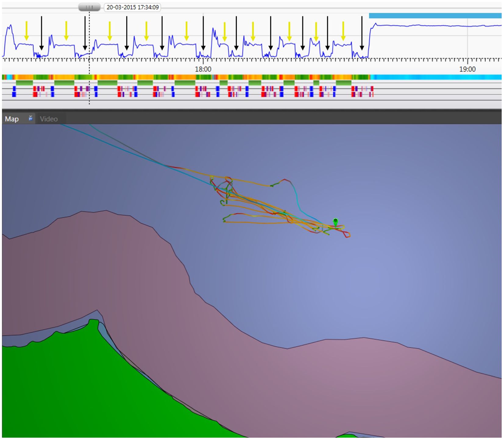This screenshot has height=440, width=504.
Task: Select the Map tab
Action: [12, 119]
